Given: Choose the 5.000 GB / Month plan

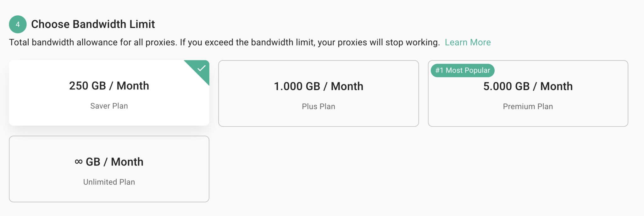Looking at the screenshot, I should pyautogui.click(x=528, y=94).
